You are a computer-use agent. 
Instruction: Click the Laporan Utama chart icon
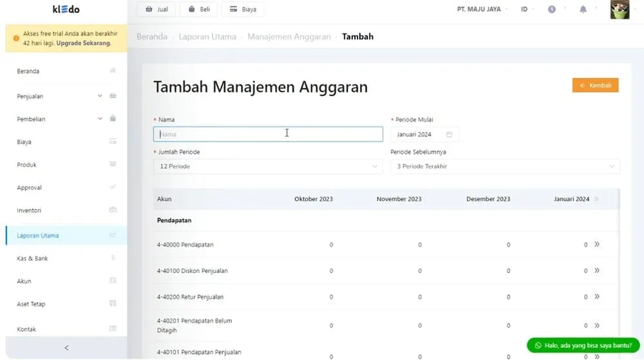(x=113, y=235)
